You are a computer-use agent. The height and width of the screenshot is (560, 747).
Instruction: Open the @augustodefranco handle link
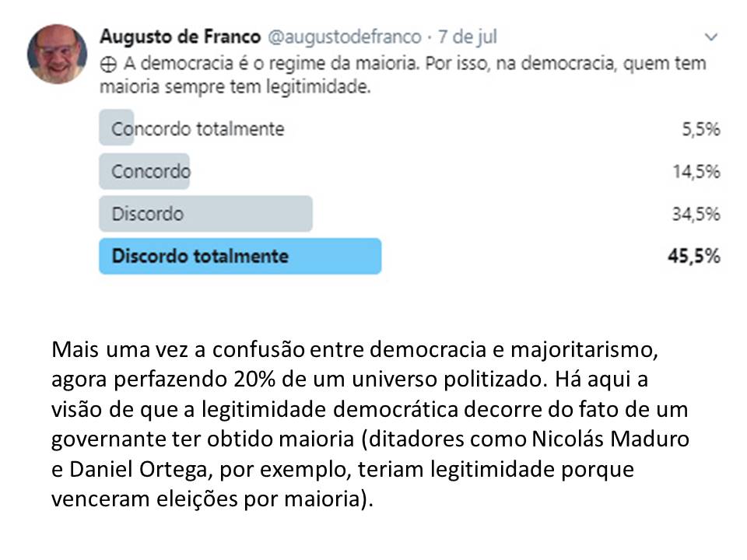[345, 37]
